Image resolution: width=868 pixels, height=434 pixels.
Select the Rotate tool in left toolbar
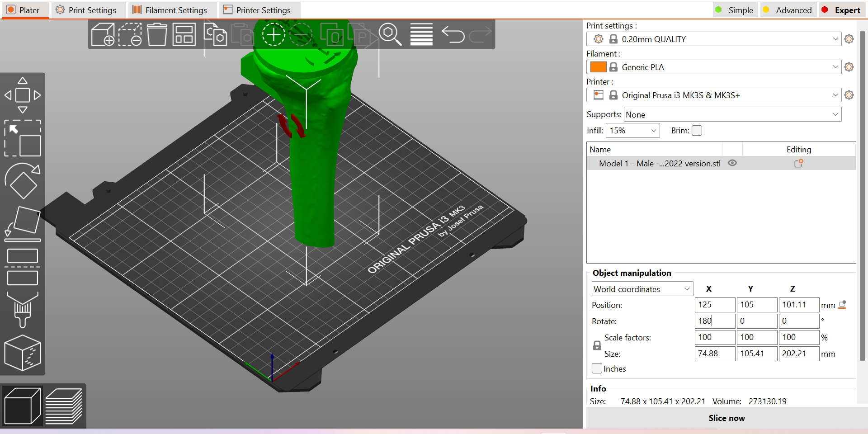pyautogui.click(x=22, y=181)
